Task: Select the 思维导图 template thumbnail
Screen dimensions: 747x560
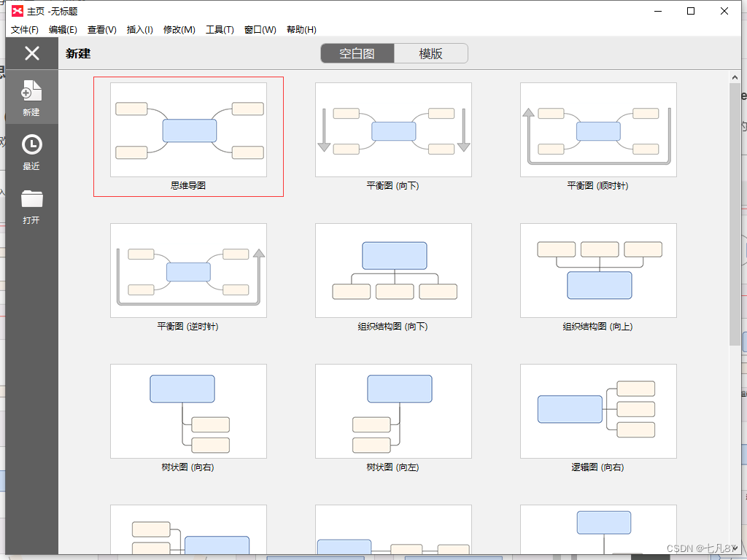Action: click(189, 130)
